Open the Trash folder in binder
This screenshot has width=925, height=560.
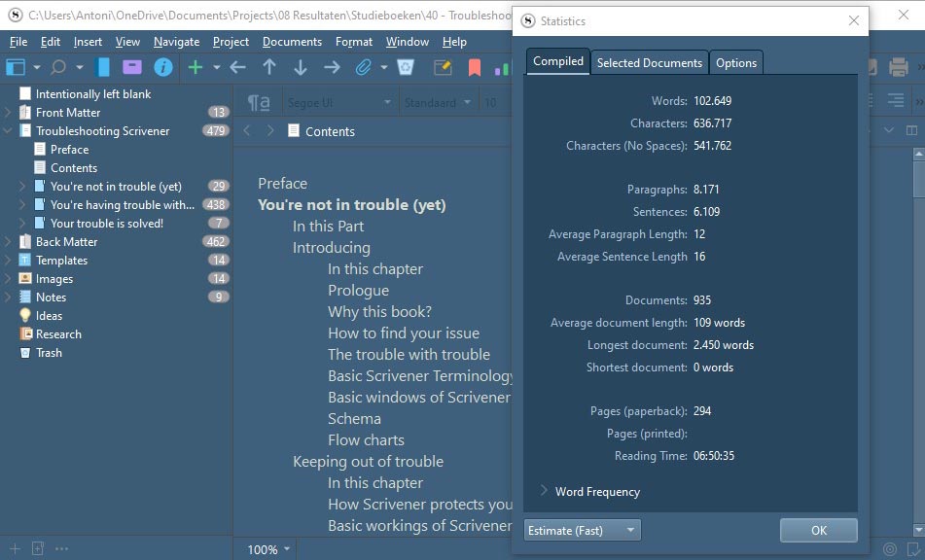(49, 352)
